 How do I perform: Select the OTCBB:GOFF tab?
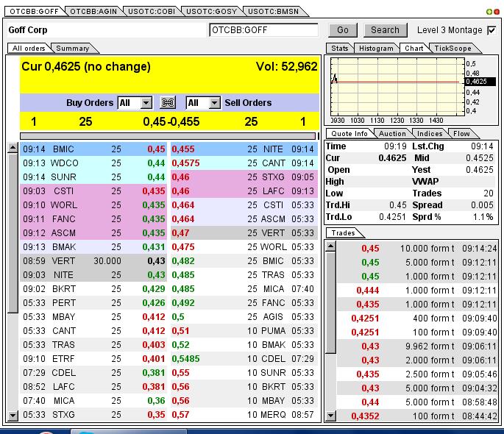[34, 11]
